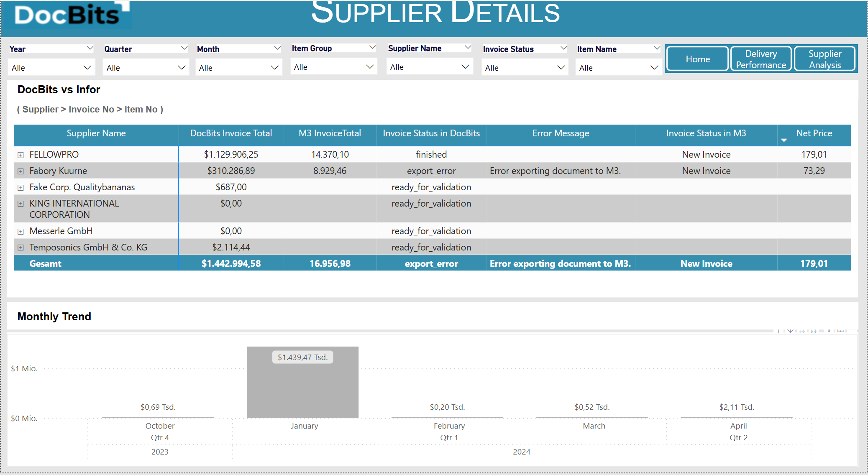Select the January bar in Monthly Trend
868x475 pixels.
coord(302,382)
